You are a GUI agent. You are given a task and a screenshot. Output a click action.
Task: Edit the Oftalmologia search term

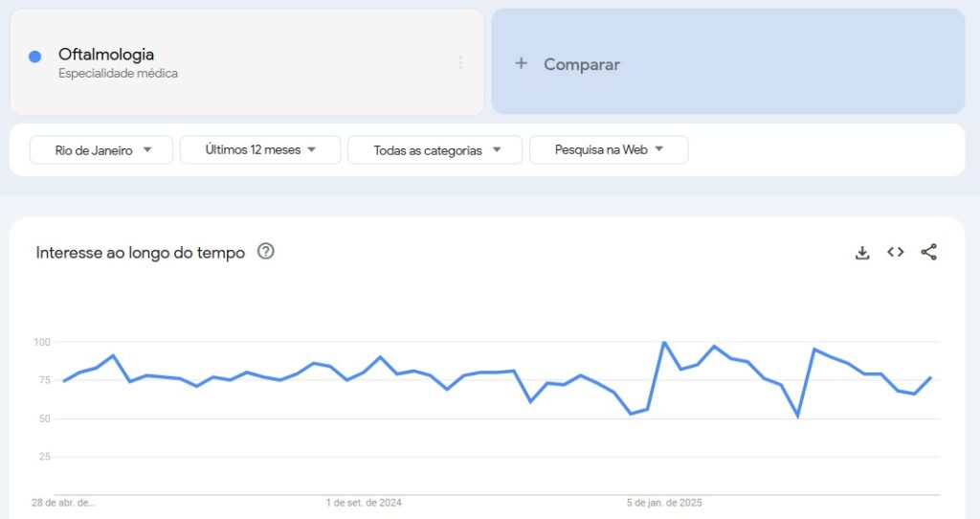point(106,55)
